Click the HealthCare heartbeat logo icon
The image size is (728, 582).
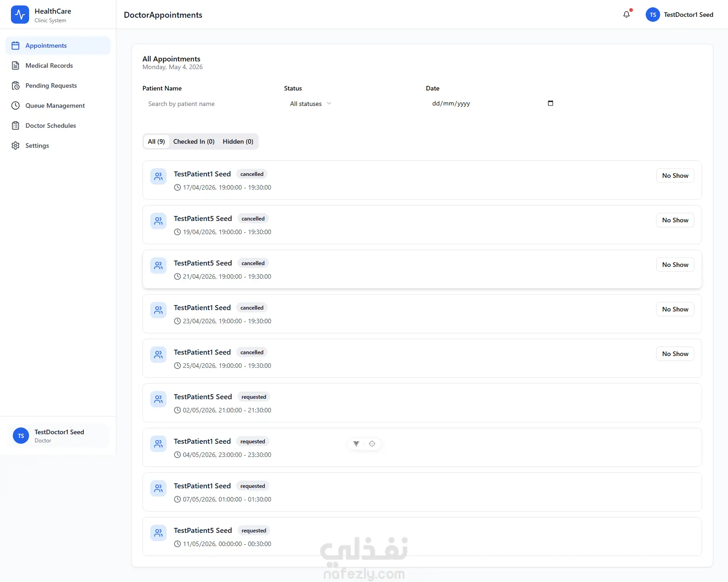point(20,15)
